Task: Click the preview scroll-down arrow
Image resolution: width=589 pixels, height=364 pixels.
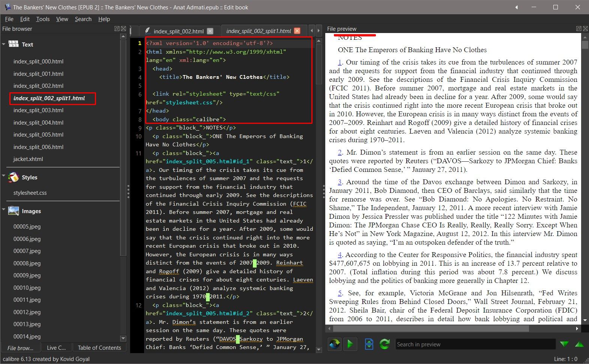Action: [x=585, y=320]
